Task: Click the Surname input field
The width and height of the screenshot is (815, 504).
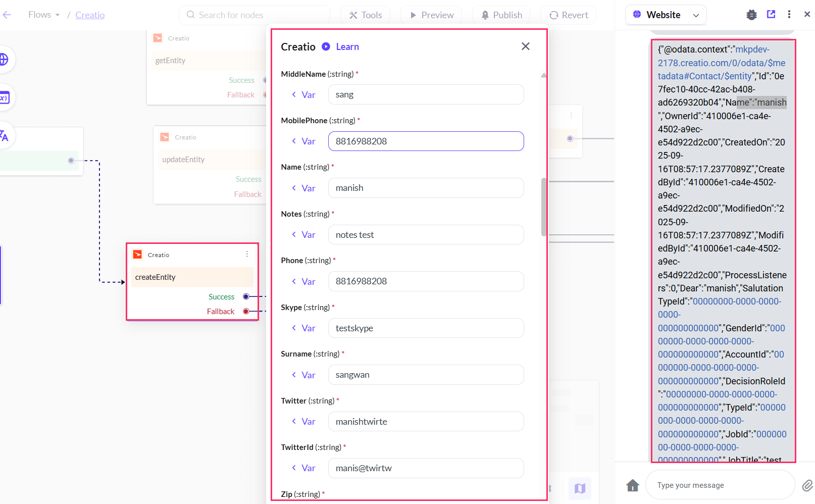Action: coord(426,375)
